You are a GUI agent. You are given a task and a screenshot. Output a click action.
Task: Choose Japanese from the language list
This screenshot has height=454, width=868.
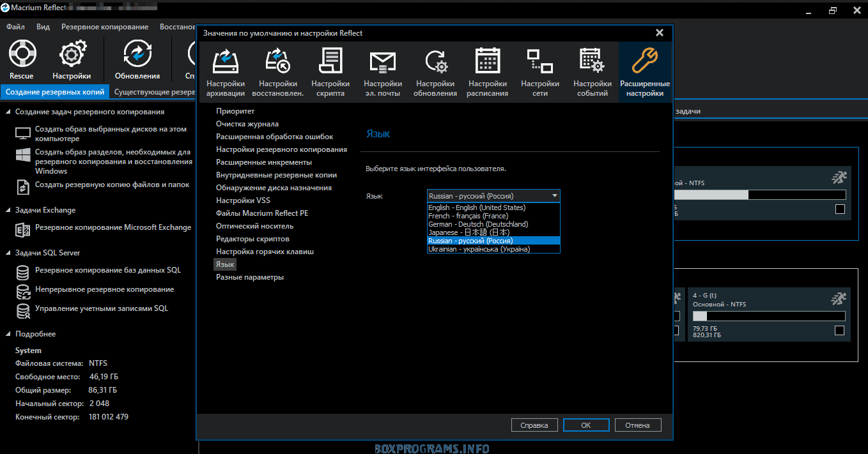(x=493, y=232)
